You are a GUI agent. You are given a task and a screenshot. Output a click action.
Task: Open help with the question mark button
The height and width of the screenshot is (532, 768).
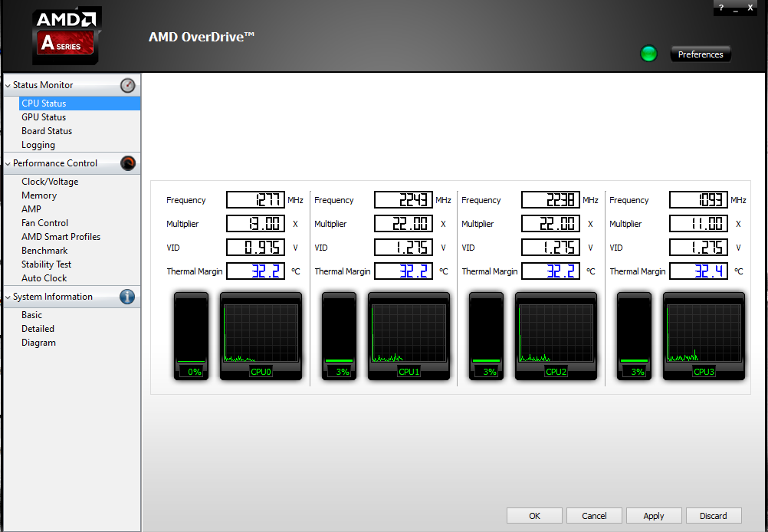721,8
